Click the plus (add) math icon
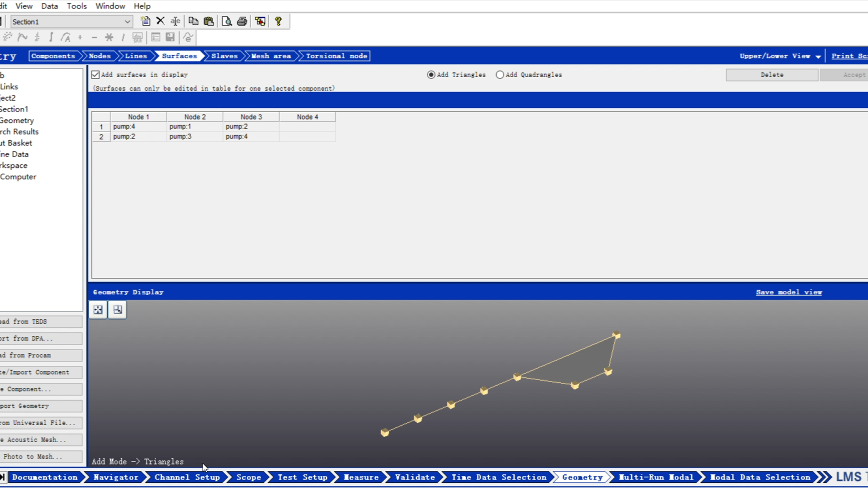Screen dimensions: 868x488 click(80, 37)
